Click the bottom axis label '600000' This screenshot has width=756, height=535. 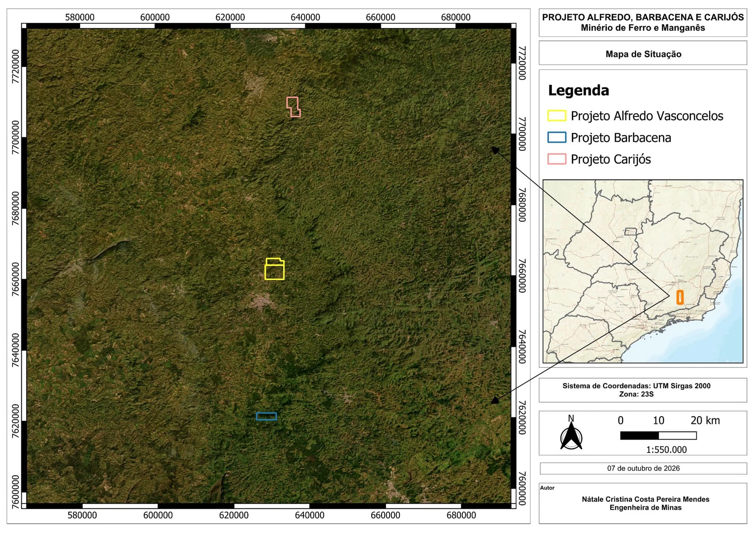click(158, 515)
